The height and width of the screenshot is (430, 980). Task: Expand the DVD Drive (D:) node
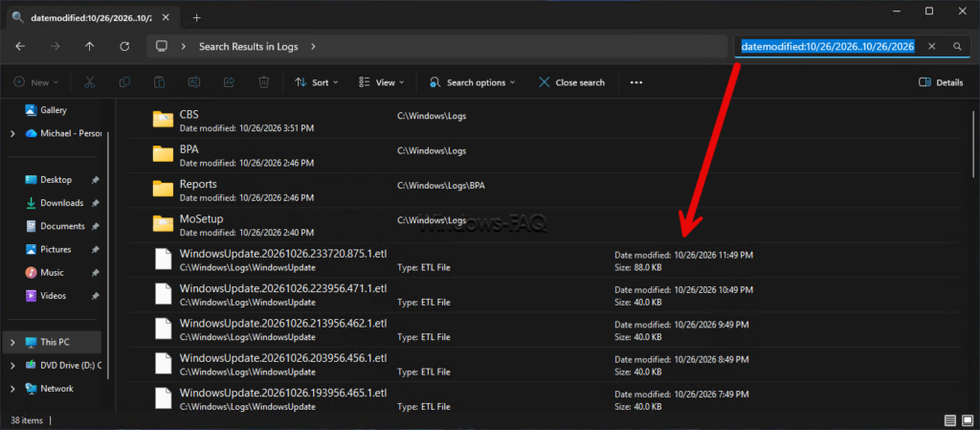point(12,365)
